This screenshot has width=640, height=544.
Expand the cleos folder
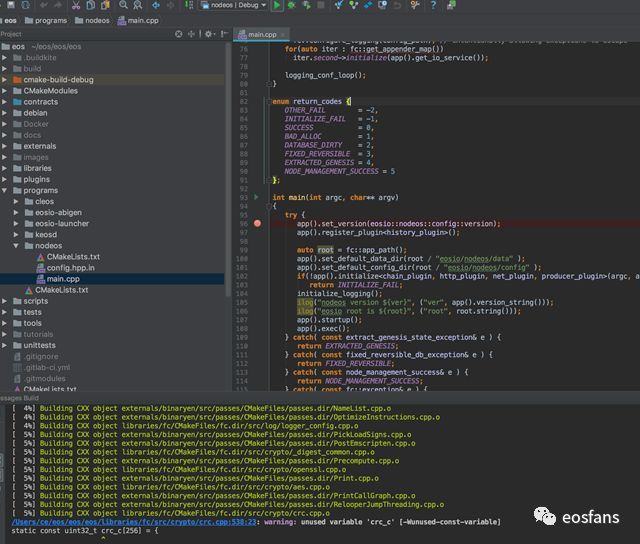pyautogui.click(x=16, y=201)
